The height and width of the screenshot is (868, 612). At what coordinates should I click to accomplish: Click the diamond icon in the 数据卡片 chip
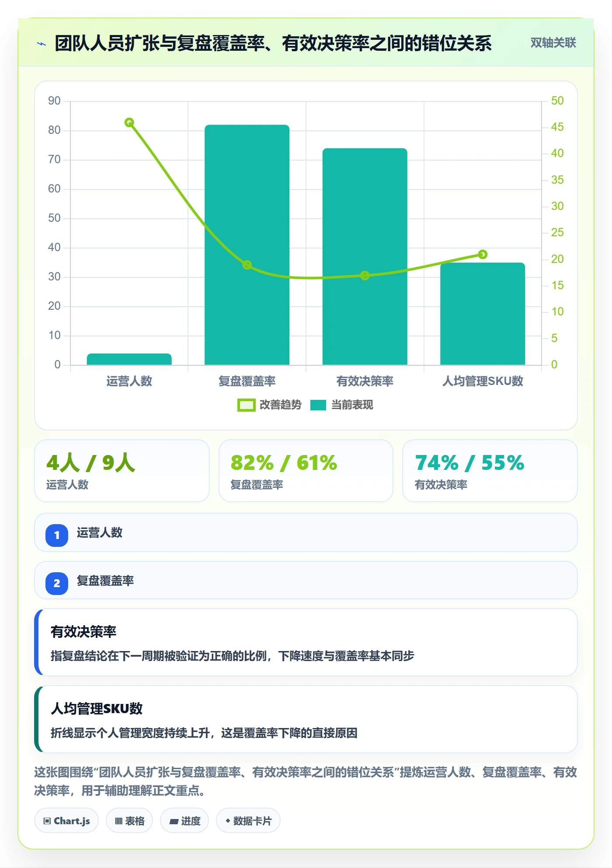228,821
